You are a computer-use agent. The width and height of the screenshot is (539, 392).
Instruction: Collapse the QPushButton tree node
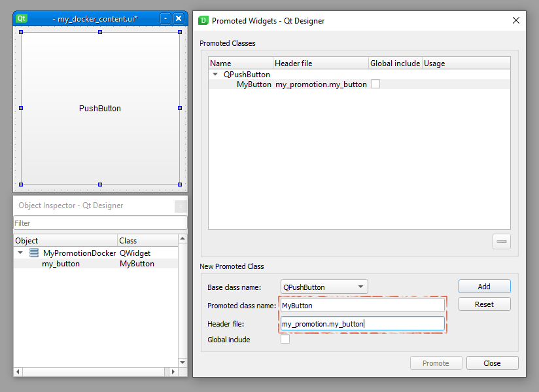click(x=215, y=75)
